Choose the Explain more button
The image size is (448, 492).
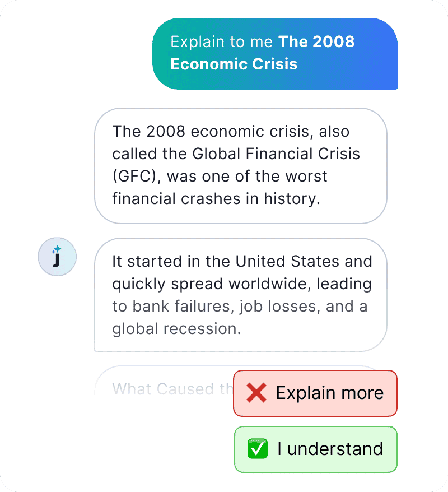pyautogui.click(x=315, y=393)
